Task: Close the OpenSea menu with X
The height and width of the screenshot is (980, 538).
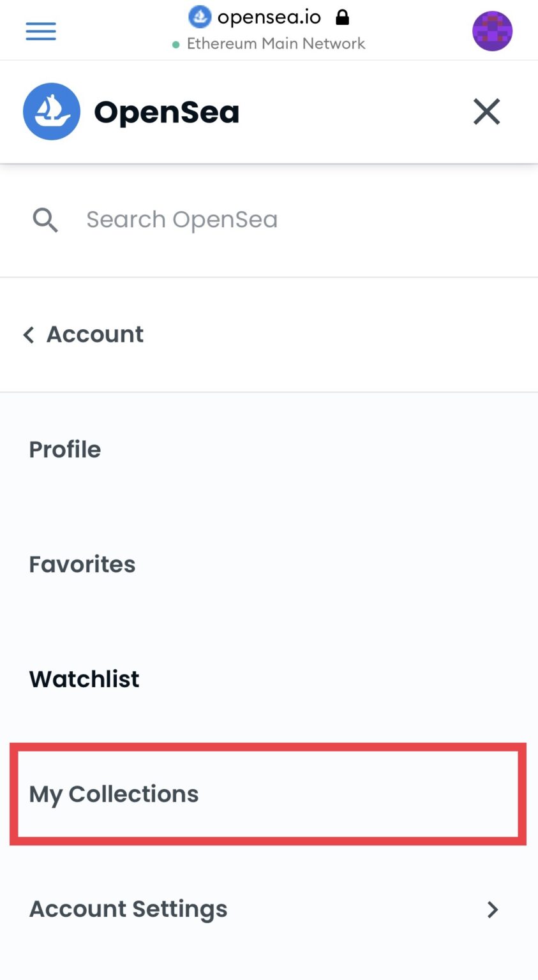Action: [x=486, y=112]
